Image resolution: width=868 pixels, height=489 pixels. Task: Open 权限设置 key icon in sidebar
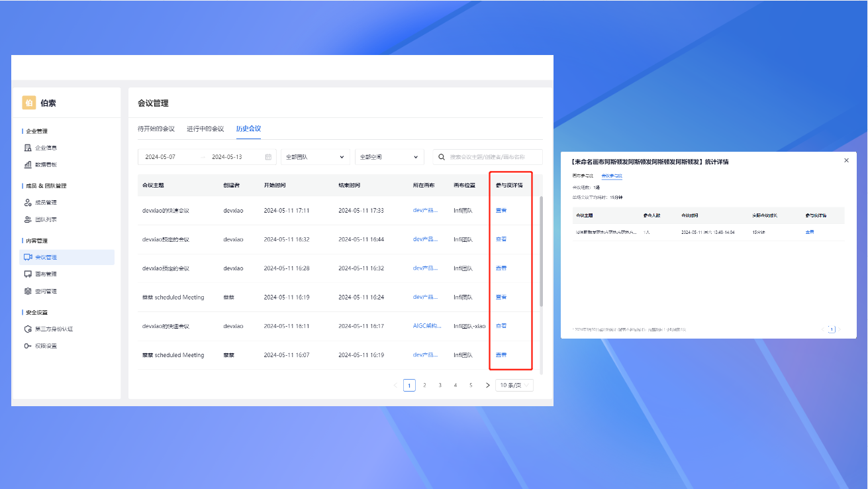[x=28, y=346]
